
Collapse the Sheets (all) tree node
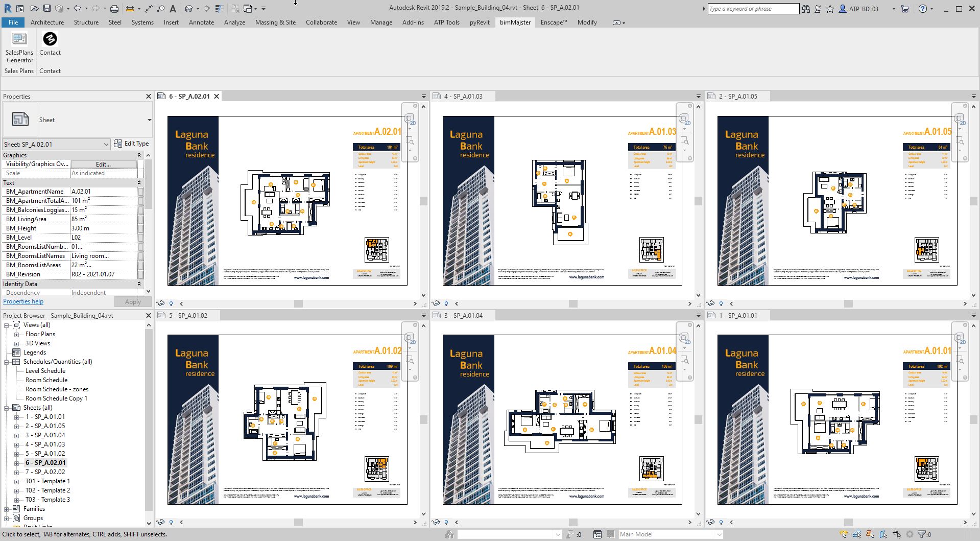tap(7, 408)
